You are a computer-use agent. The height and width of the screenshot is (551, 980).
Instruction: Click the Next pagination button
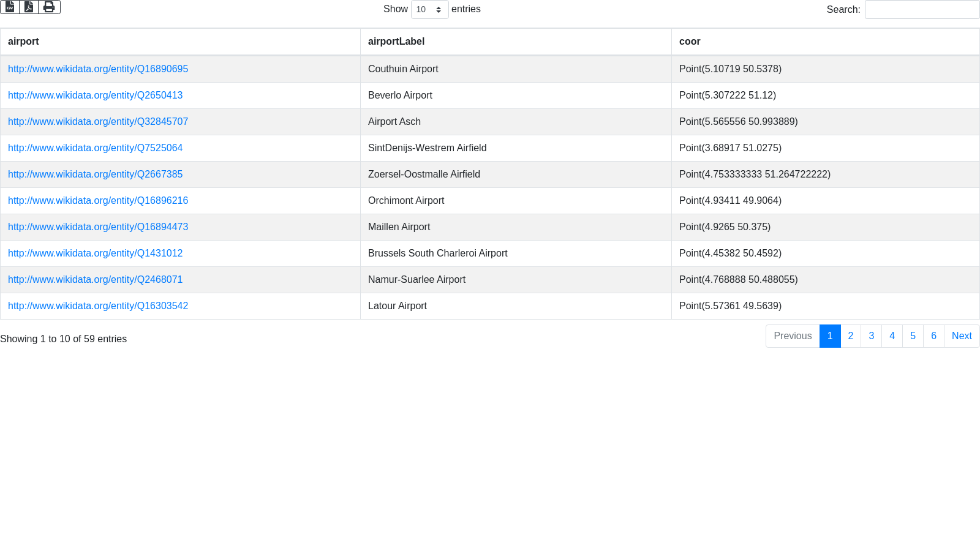pyautogui.click(x=962, y=336)
